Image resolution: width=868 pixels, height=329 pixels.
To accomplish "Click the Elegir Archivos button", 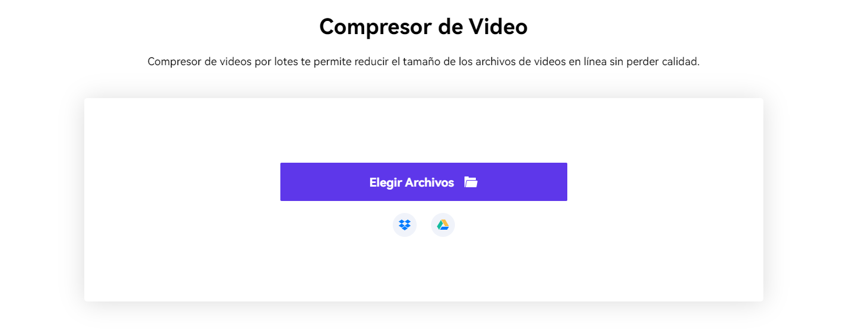I will (424, 182).
